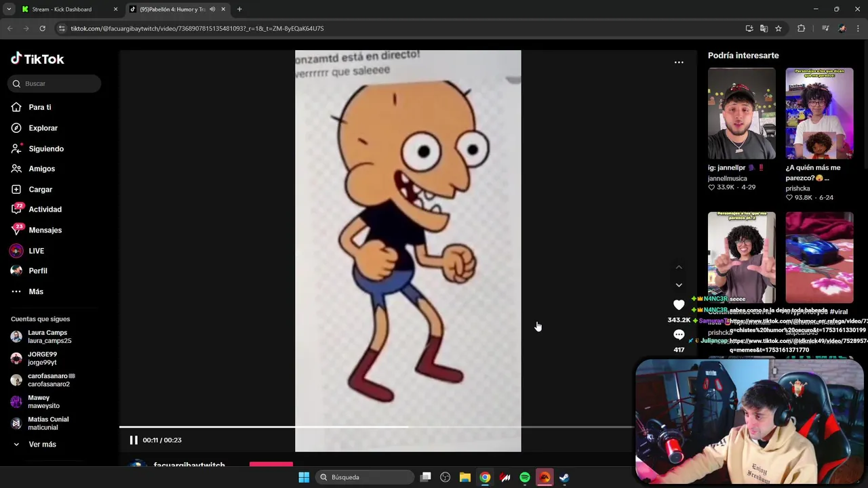Go to Siguiendo in TikTok sidebar
Viewport: 868px width, 488px height.
[37, 148]
